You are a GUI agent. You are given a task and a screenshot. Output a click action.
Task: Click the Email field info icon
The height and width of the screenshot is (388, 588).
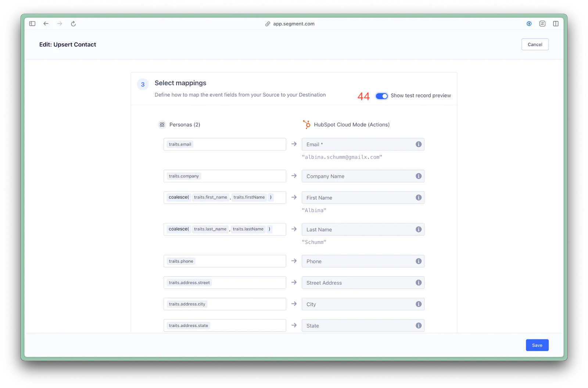pyautogui.click(x=418, y=144)
